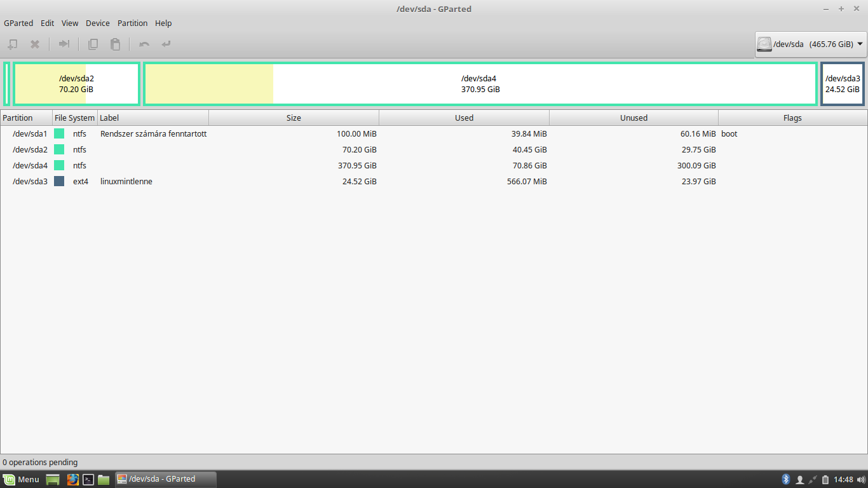Sort by the Label column header

[x=153, y=118]
